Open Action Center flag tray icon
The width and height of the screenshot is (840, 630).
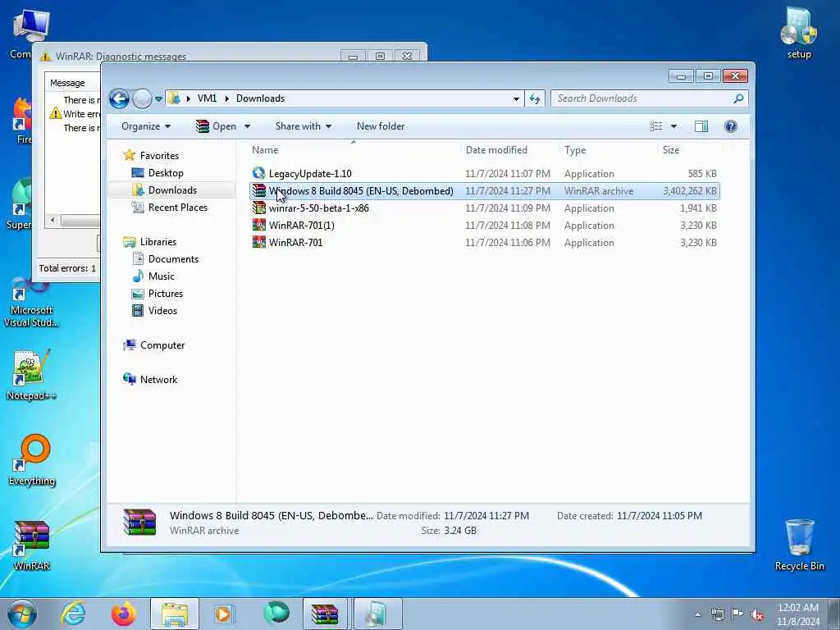click(x=737, y=614)
